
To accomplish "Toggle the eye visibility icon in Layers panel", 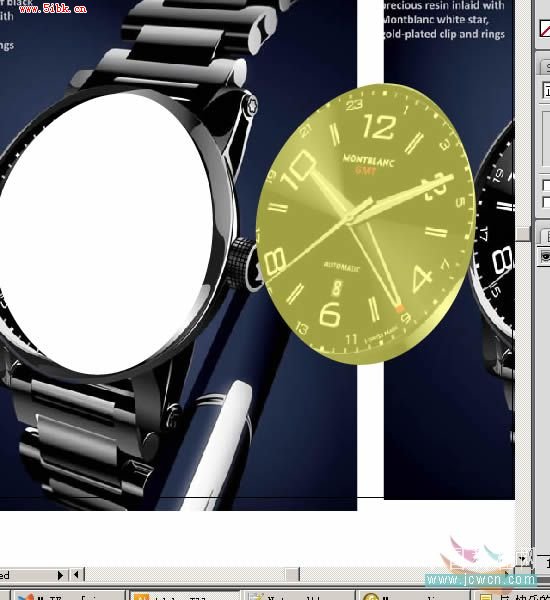I will click(x=545, y=256).
